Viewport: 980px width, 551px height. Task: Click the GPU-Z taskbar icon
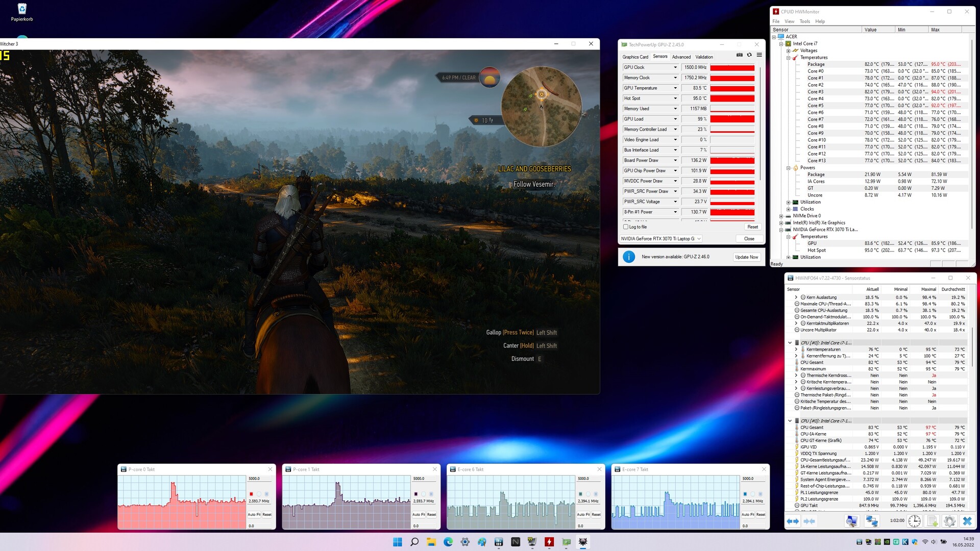566,542
